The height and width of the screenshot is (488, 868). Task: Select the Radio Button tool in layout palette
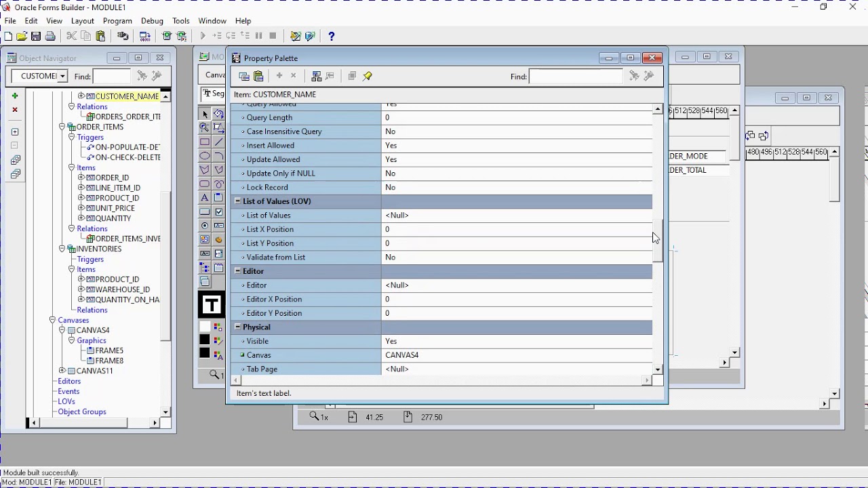(205, 225)
